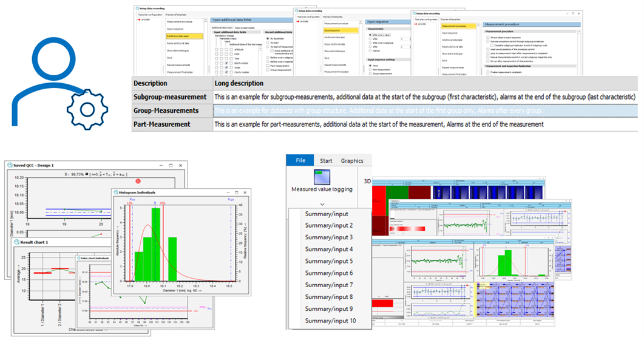Screen dimensions: 644x340
Task: Choose Summary/input 9 from the menu
Action: click(328, 309)
